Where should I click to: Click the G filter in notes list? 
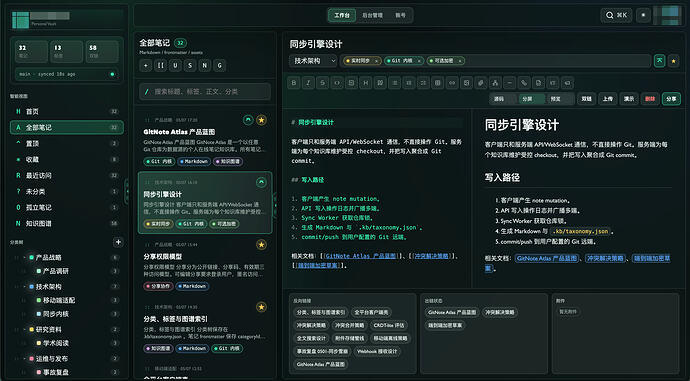click(220, 66)
